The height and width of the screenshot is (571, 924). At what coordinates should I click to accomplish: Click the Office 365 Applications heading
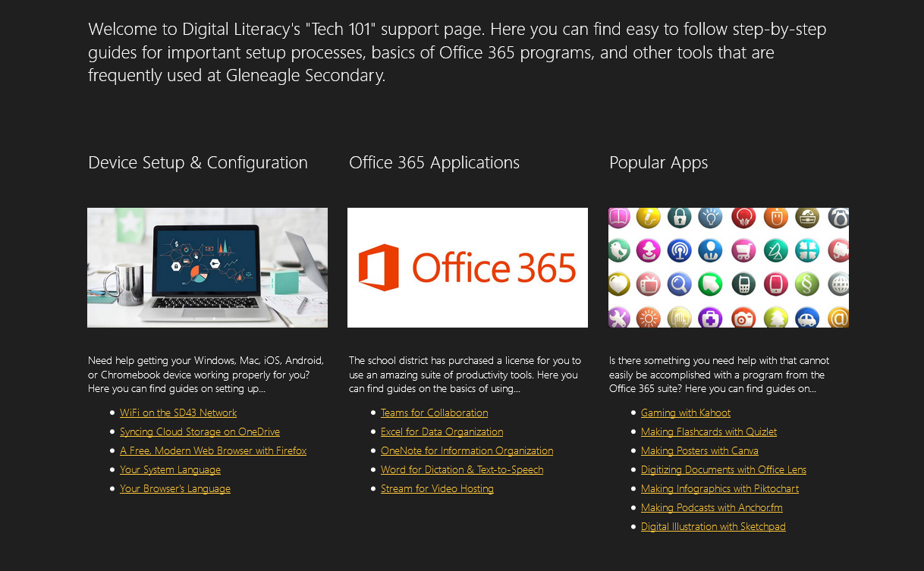tap(434, 163)
